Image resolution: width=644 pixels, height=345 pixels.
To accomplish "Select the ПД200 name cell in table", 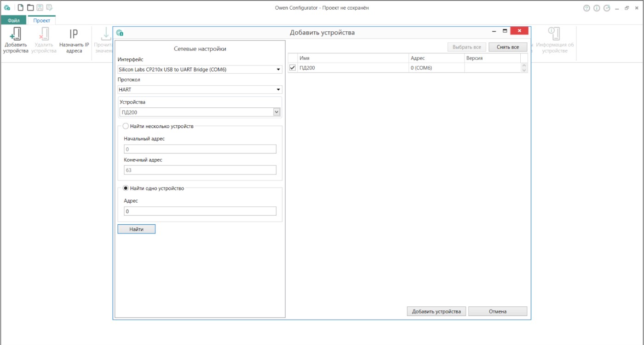I will (353, 68).
